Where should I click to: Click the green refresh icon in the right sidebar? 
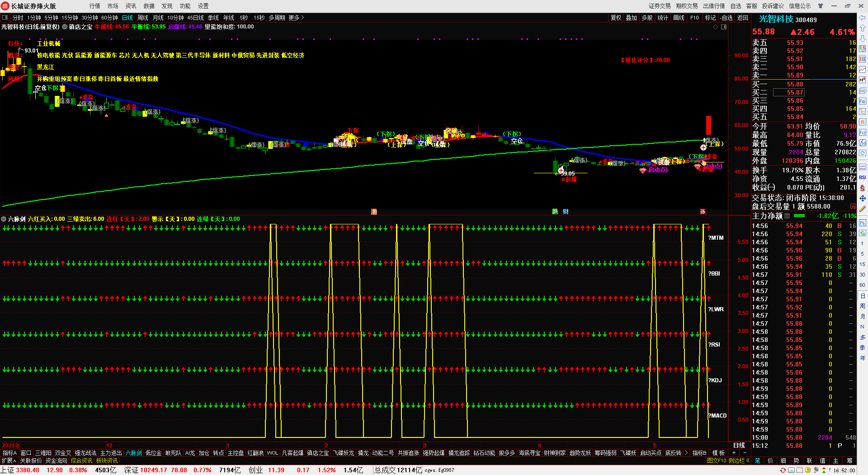(863, 233)
